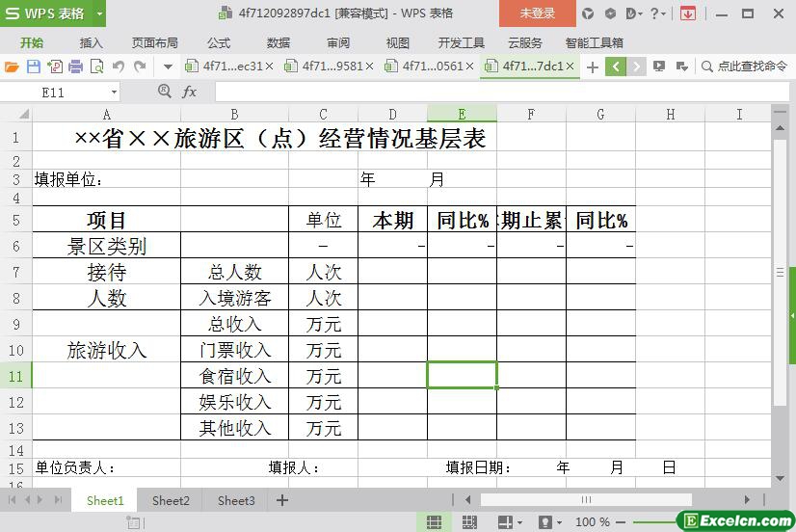The height and width of the screenshot is (532, 796).
Task: Add a new sheet with plus button
Action: pos(282,500)
